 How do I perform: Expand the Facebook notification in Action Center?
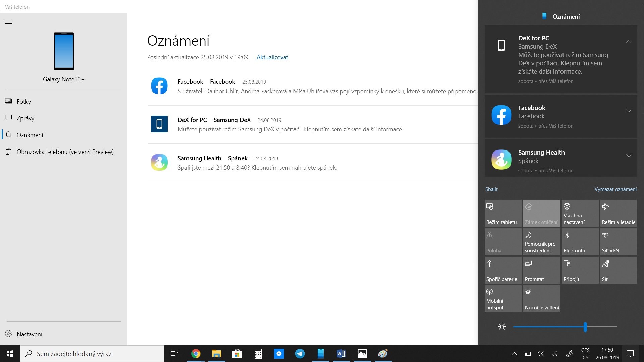tap(629, 111)
